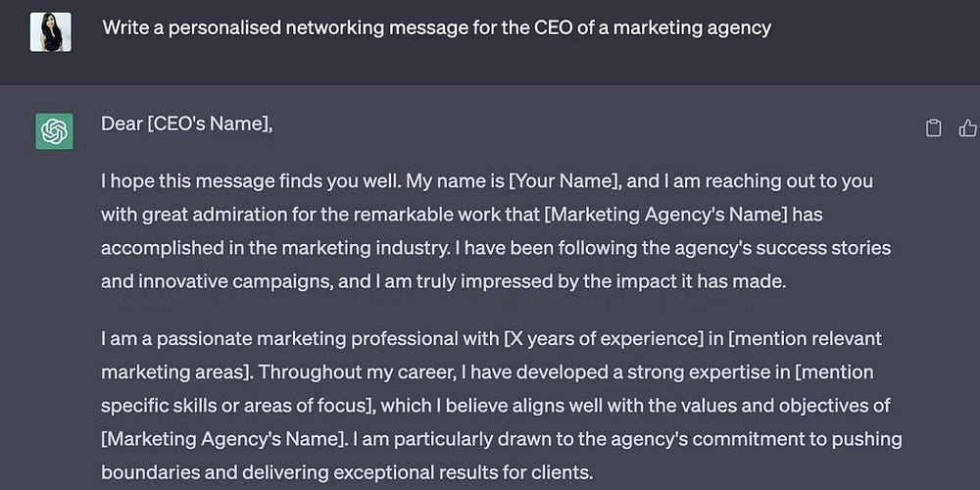Click the user profile picture
The height and width of the screenshot is (490, 980).
tap(50, 31)
